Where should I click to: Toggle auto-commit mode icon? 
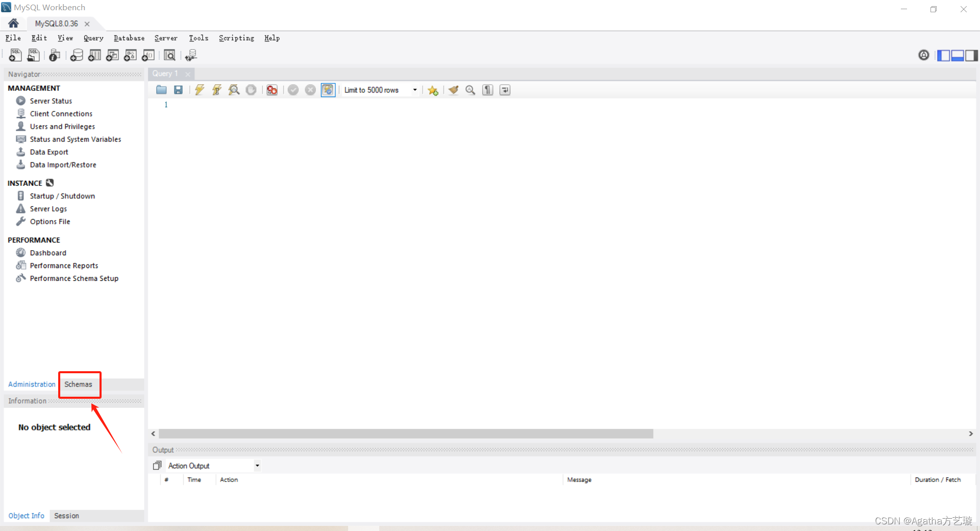(x=328, y=90)
